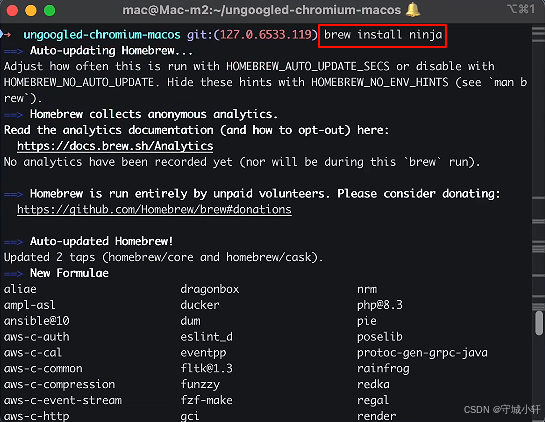The width and height of the screenshot is (545, 422).
Task: Select the formula name 'protoc-gen-grpc-java'
Action: (422, 353)
